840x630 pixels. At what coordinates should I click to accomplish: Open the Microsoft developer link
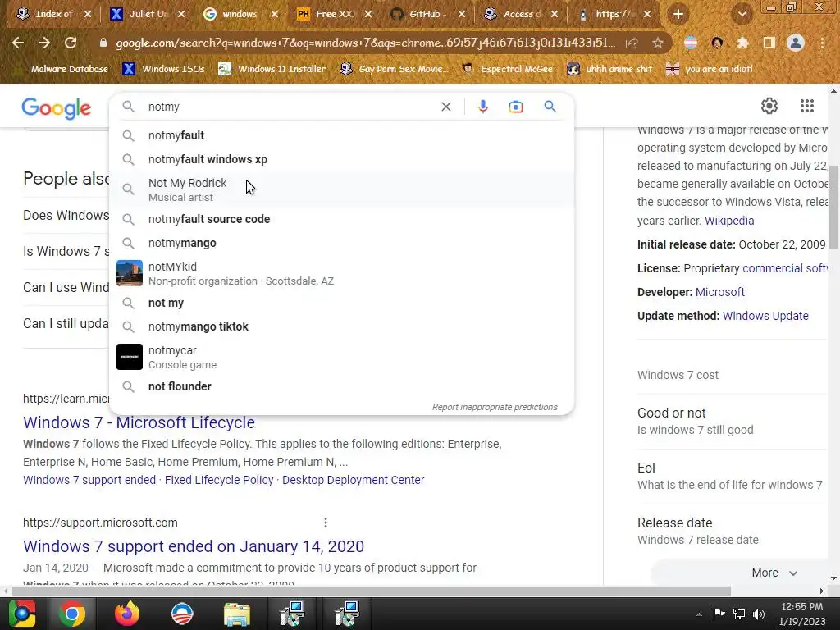pos(720,292)
